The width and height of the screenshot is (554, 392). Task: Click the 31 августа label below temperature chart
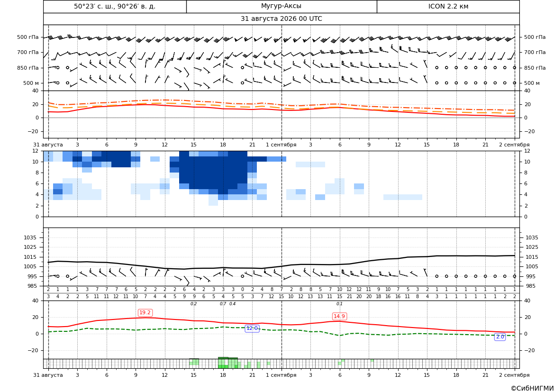(x=48, y=145)
